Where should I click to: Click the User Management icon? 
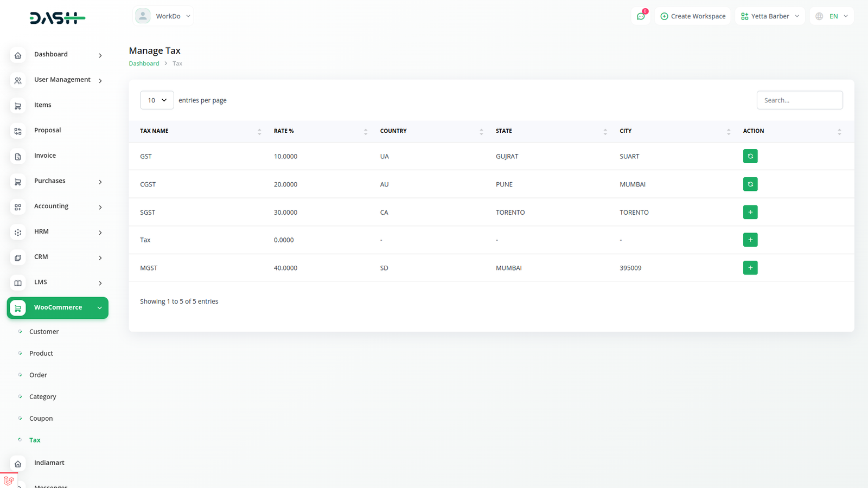tap(18, 80)
